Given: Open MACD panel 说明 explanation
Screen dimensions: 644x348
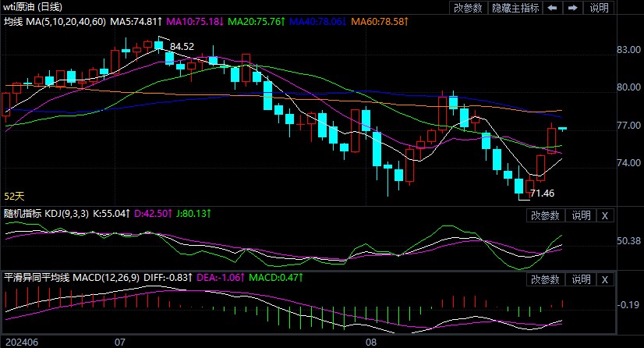Looking at the screenshot, I should click(581, 280).
